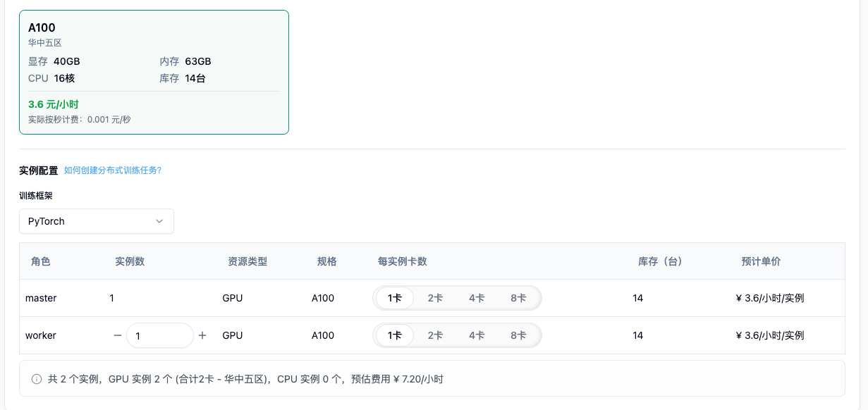The width and height of the screenshot is (868, 410).
Task: Select 8卡 for master row
Action: point(518,298)
